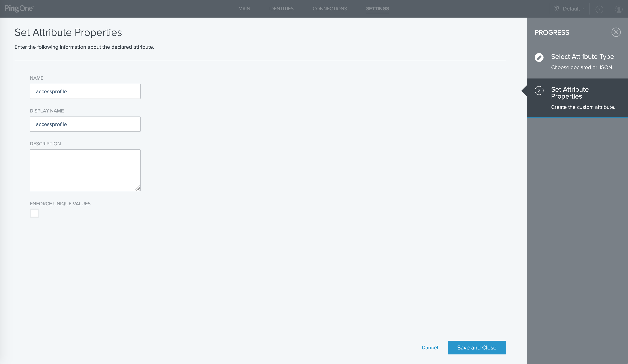Screen dimensions: 628x364
Task: Click the PingOne logo icon
Action: pyautogui.click(x=19, y=9)
